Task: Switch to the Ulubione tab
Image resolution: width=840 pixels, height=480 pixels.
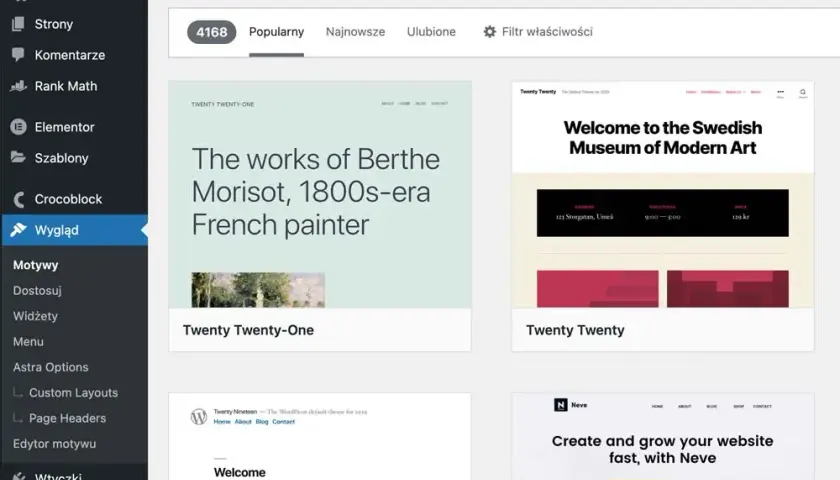Action: coord(431,32)
